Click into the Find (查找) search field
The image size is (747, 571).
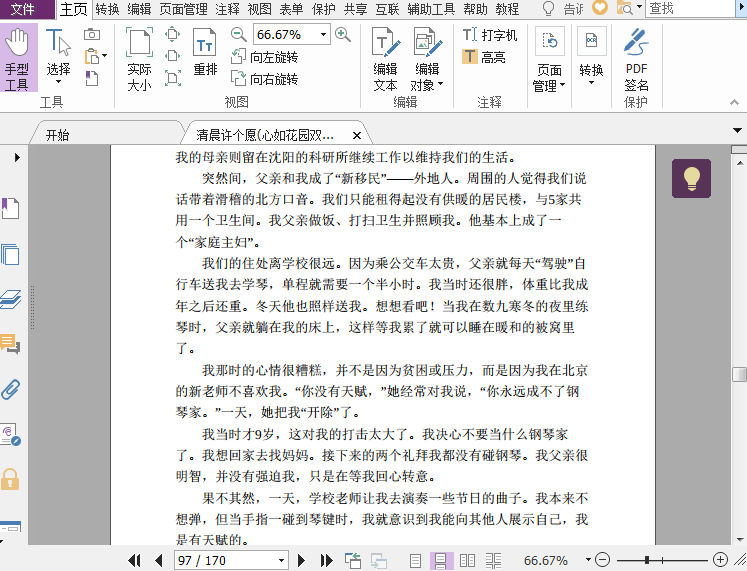[691, 9]
